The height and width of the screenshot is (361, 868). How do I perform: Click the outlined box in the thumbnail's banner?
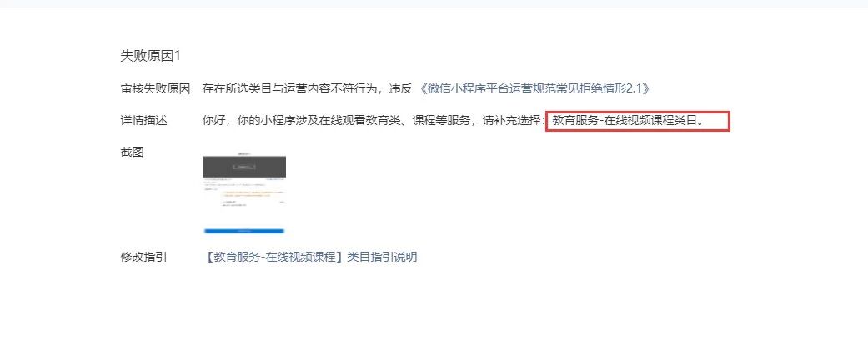[244, 167]
